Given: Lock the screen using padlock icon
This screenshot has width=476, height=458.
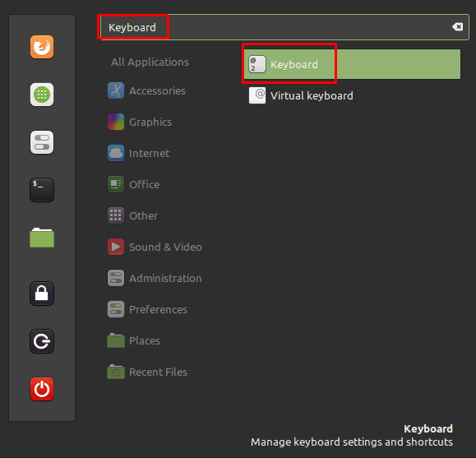Looking at the screenshot, I should coord(42,294).
